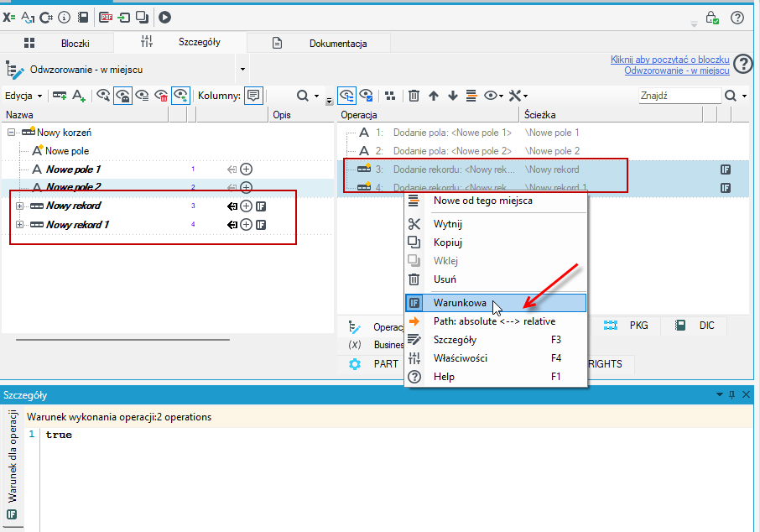Toggle the Kolumny comment column button
Screen dimensions: 760x532
253,96
